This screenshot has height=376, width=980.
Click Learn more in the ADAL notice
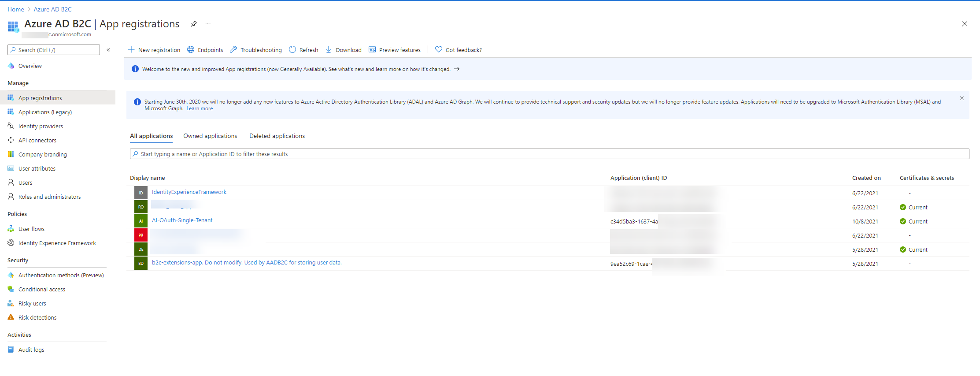coord(200,108)
